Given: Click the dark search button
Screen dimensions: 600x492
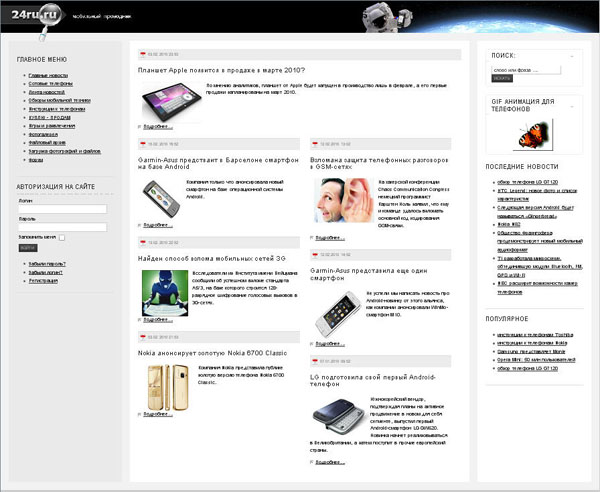Looking at the screenshot, I should click(x=502, y=78).
